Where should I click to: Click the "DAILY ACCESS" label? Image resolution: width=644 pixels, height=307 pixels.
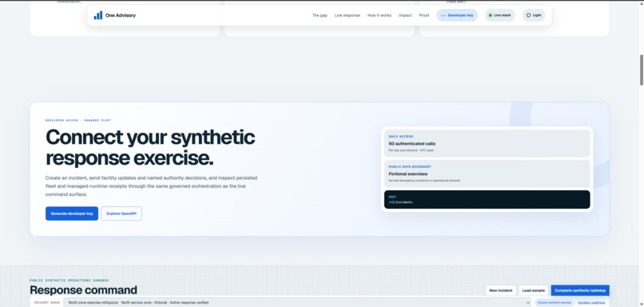click(x=401, y=137)
